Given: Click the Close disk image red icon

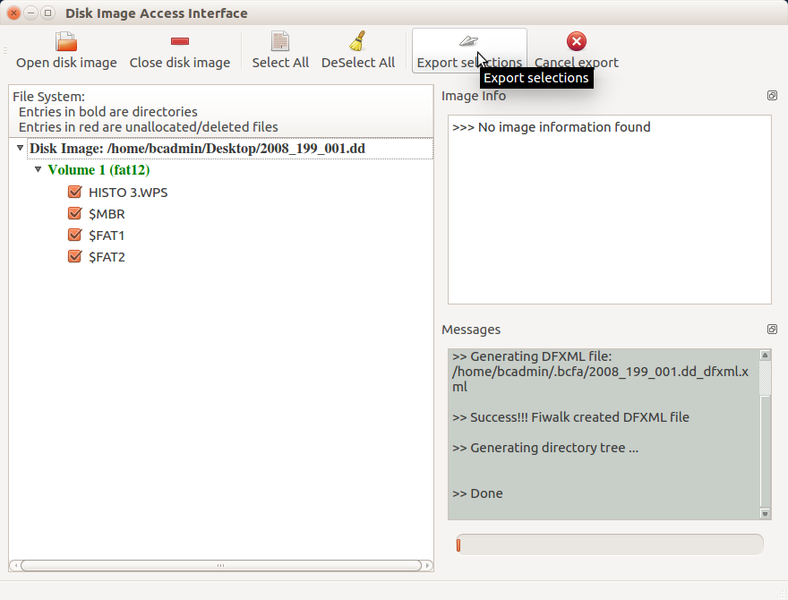Looking at the screenshot, I should click(180, 41).
